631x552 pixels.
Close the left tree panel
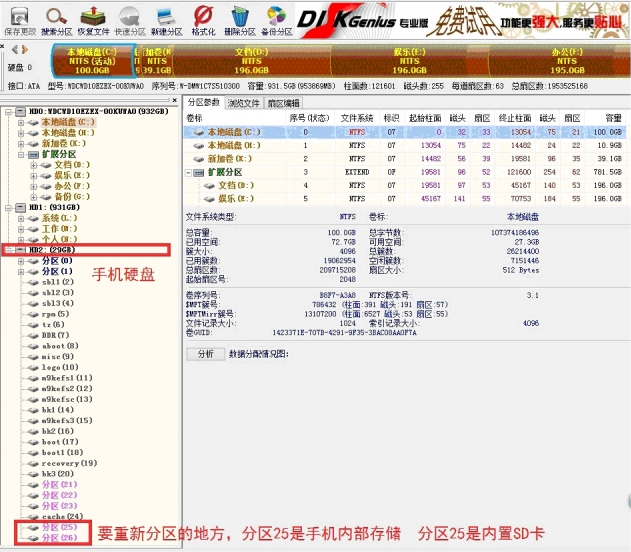coord(174,100)
